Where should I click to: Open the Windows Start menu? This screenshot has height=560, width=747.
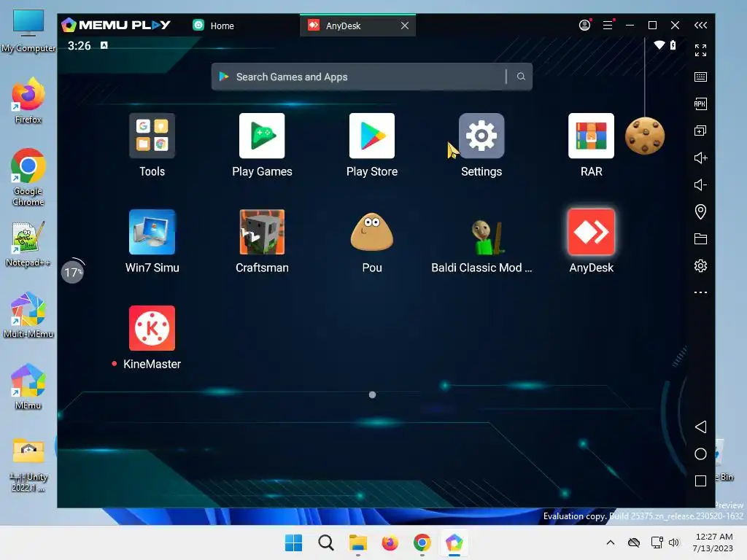293,542
